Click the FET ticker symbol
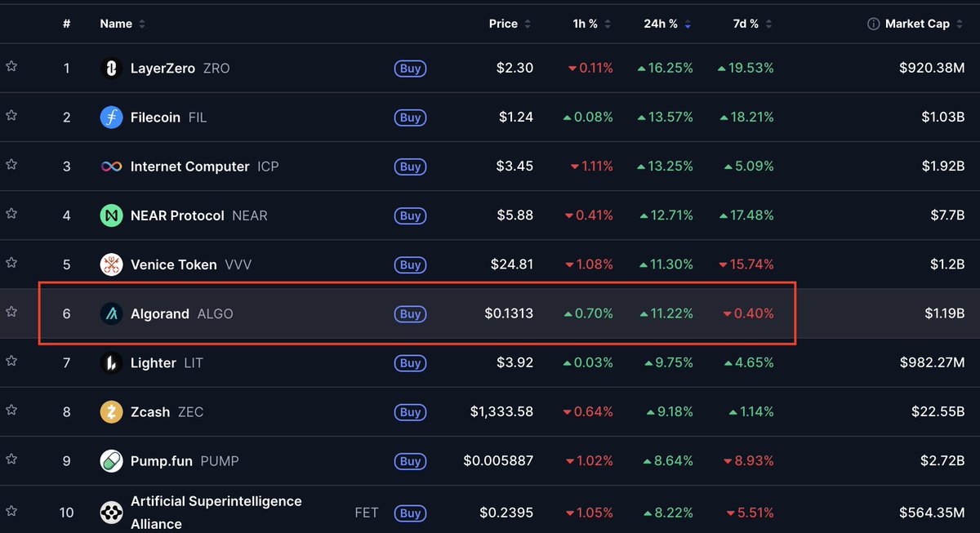The height and width of the screenshot is (533, 980). coord(367,513)
